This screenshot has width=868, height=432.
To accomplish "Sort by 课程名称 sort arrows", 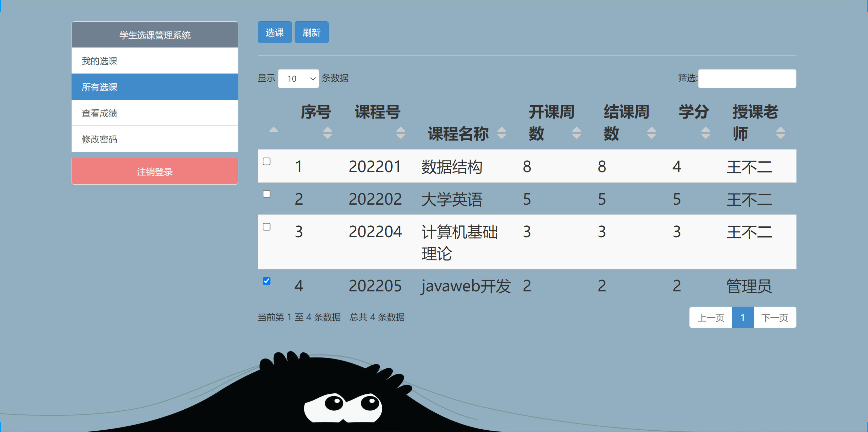I will pyautogui.click(x=501, y=133).
